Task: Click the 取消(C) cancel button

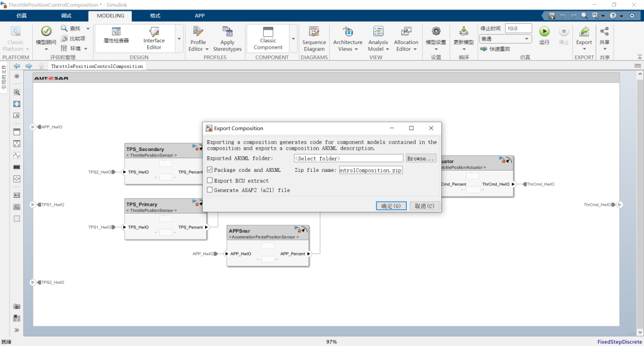Action: [425, 206]
